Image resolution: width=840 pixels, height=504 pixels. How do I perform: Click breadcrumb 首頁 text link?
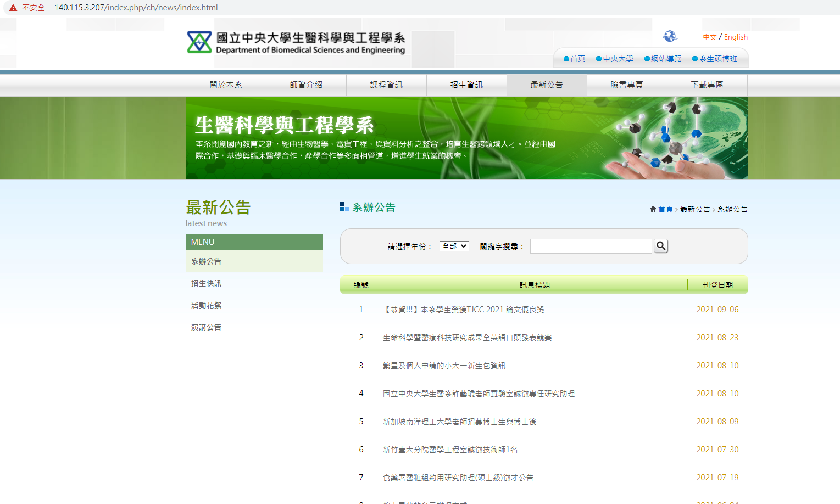665,209
